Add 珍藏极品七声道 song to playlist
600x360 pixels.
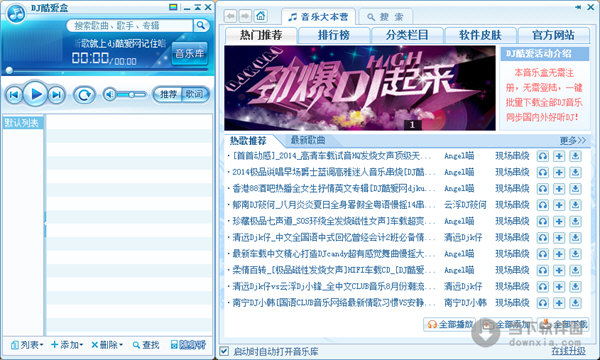559,221
